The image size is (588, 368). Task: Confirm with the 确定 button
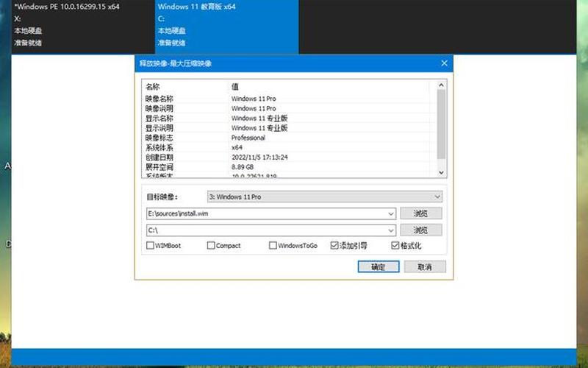[x=379, y=266]
